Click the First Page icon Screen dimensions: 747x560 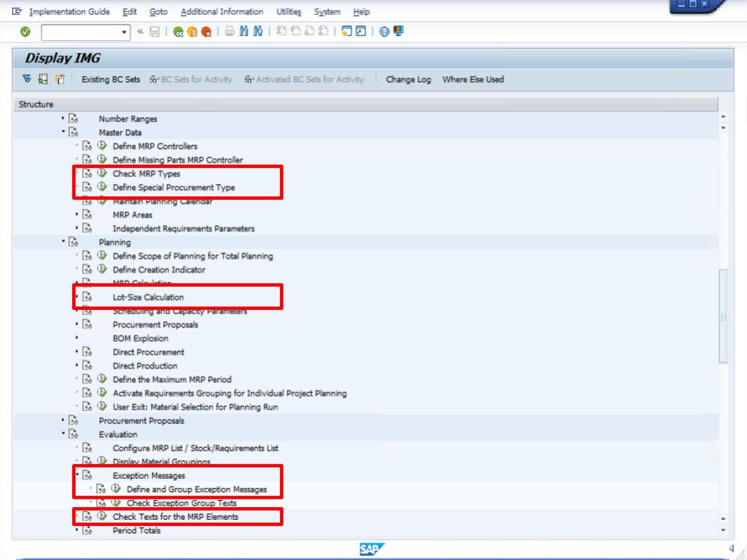point(281,32)
